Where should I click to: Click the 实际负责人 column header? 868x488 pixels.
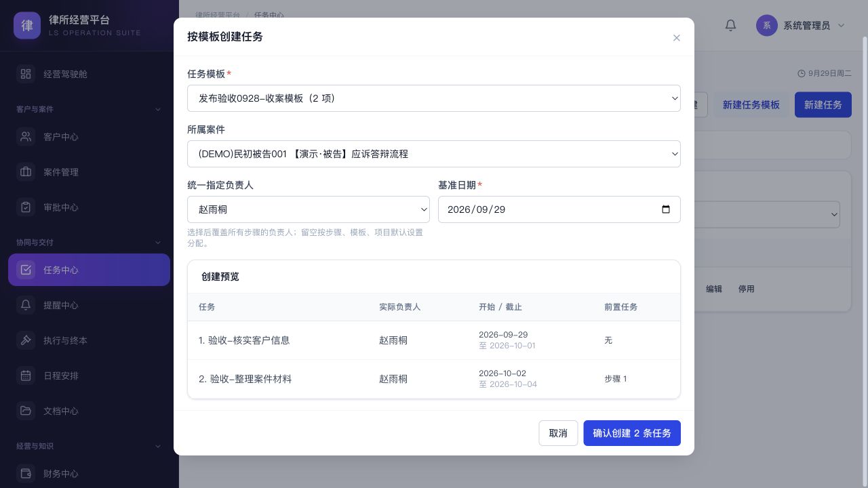click(400, 307)
